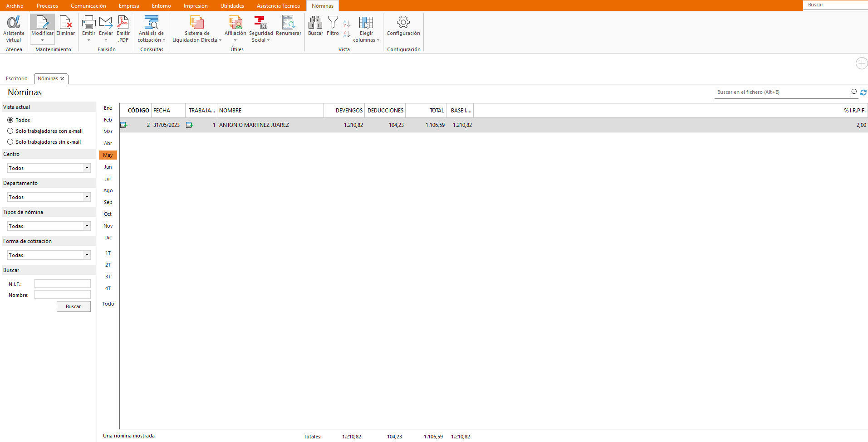Click the Buscar en el fichero field
The image size is (868, 442).
pos(781,92)
